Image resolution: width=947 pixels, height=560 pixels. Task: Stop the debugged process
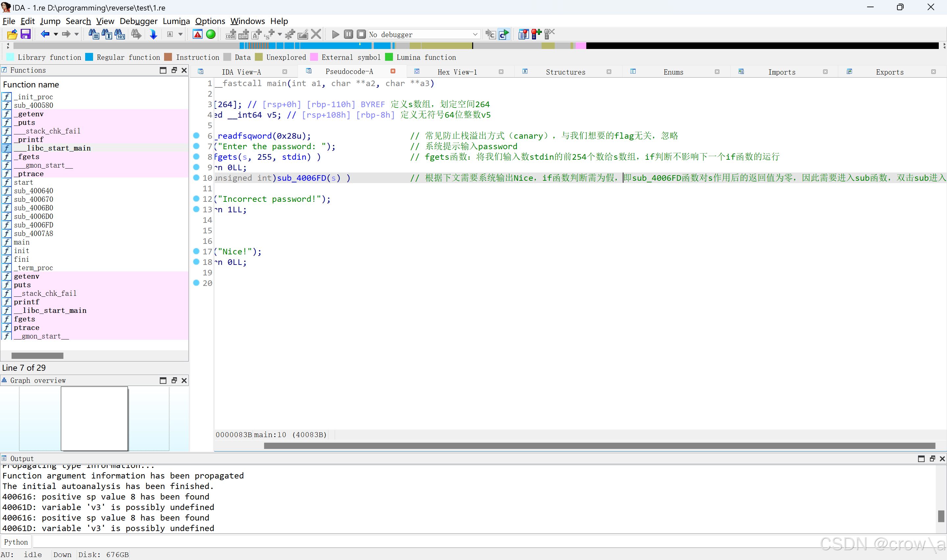[361, 34]
